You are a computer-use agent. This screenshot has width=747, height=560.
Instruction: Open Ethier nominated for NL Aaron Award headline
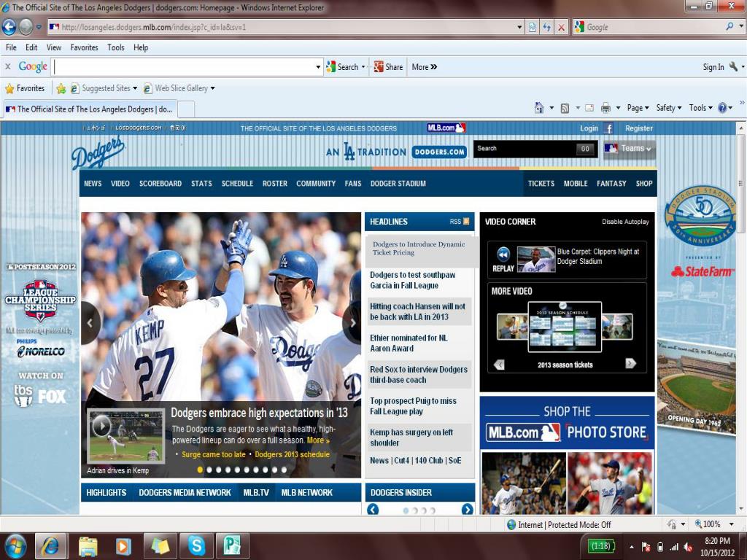(x=409, y=343)
